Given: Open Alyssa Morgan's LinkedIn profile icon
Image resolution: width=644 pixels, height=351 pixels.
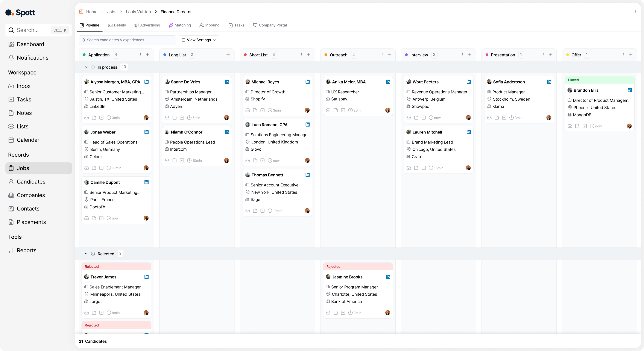Looking at the screenshot, I should [x=146, y=82].
